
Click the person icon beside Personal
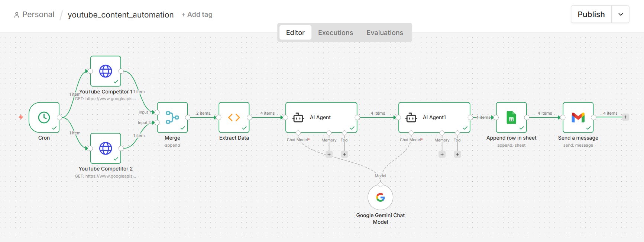coord(16,15)
